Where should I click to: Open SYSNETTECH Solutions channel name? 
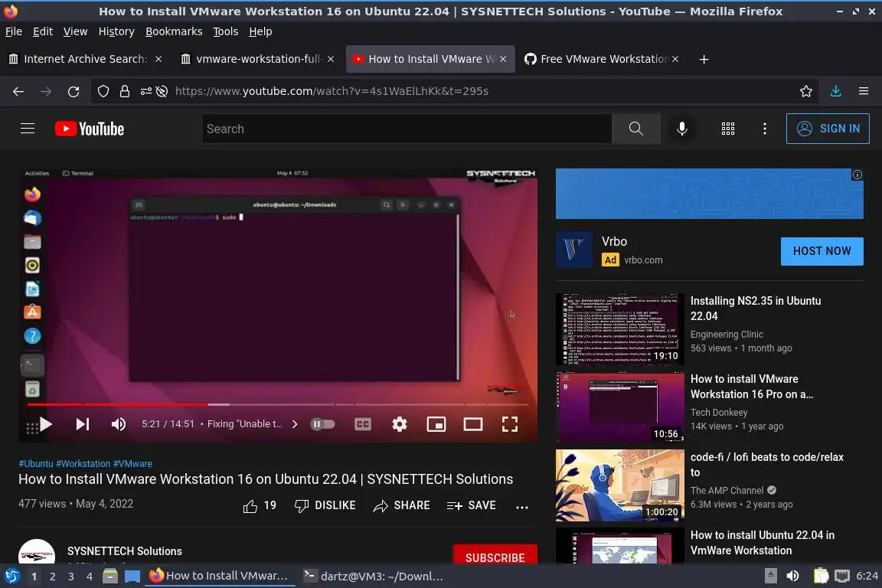pos(124,551)
